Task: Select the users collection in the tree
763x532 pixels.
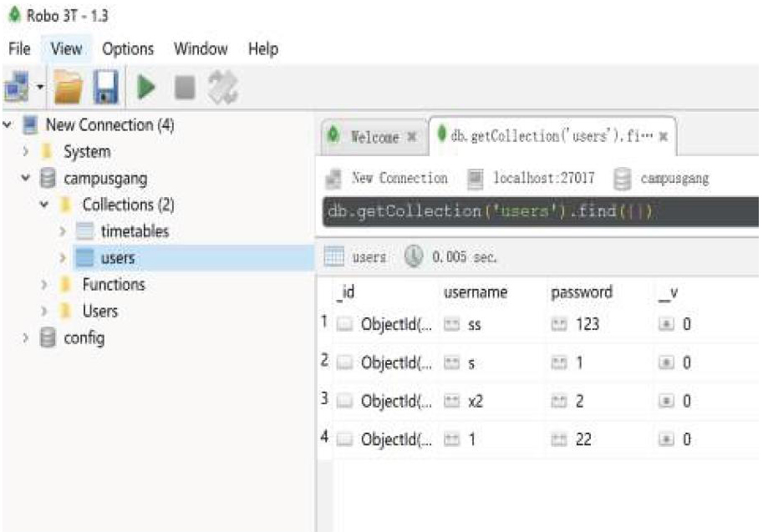Action: (x=118, y=258)
